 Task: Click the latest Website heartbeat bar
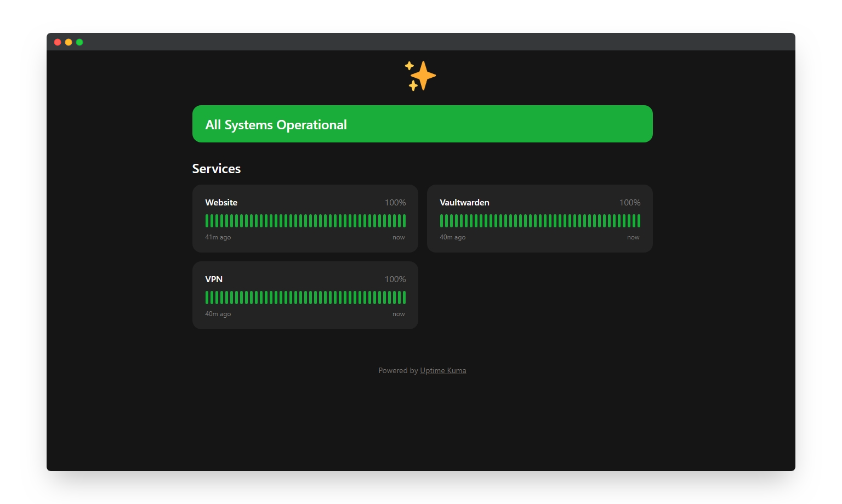pos(404,221)
